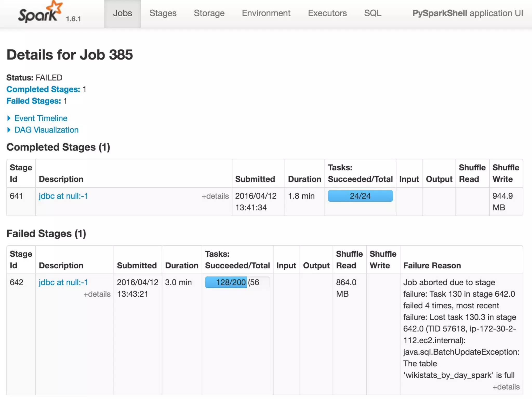The height and width of the screenshot is (399, 532).
Task: Open the Storage tab
Action: [x=209, y=13]
